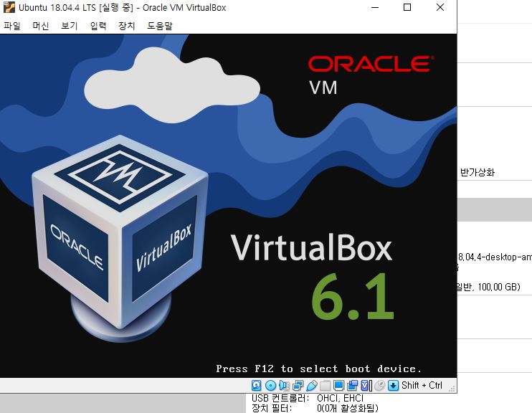
Task: Open the 장치 menu
Action: click(127, 26)
